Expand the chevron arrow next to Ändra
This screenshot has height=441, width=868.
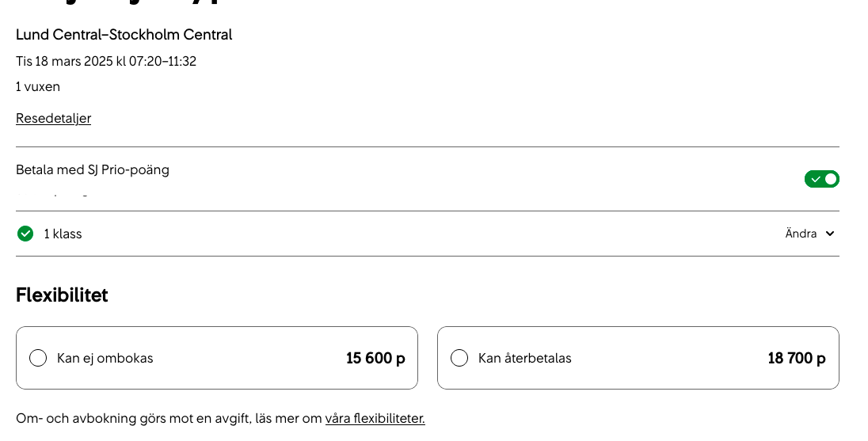coord(830,234)
